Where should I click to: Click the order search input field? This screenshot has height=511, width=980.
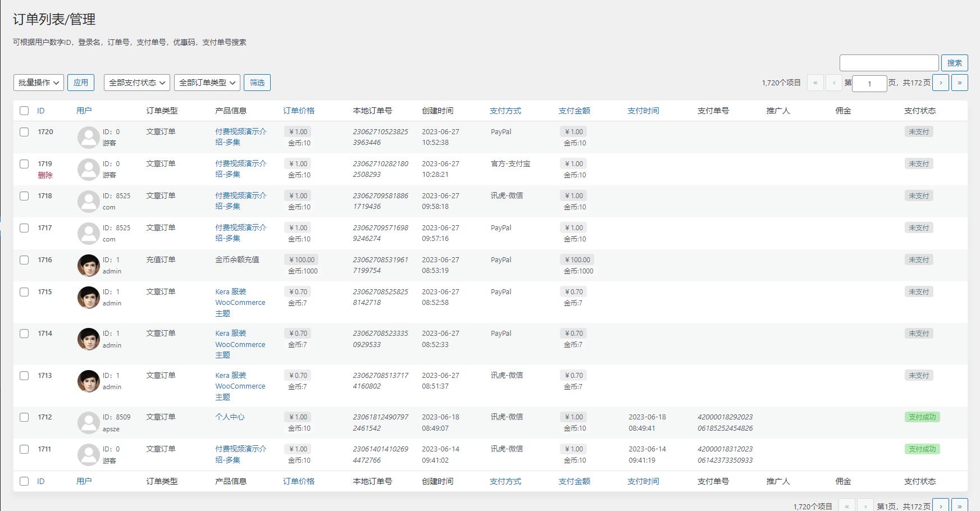click(x=888, y=63)
